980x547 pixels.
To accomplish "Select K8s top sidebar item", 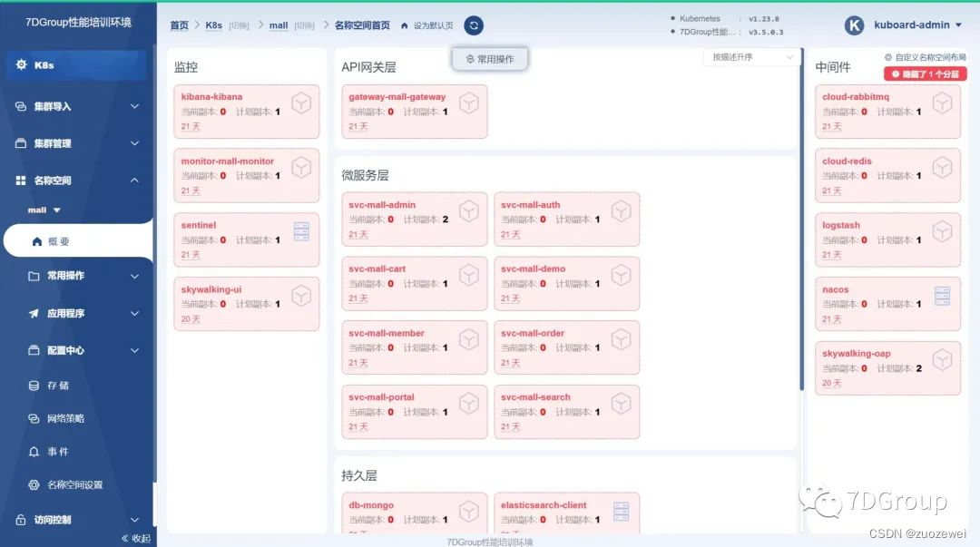I will click(76, 65).
